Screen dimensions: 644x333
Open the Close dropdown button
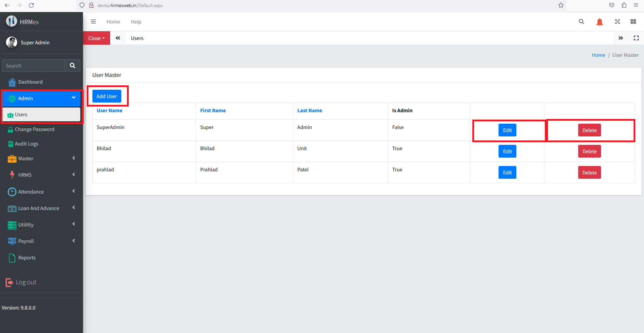coord(96,38)
